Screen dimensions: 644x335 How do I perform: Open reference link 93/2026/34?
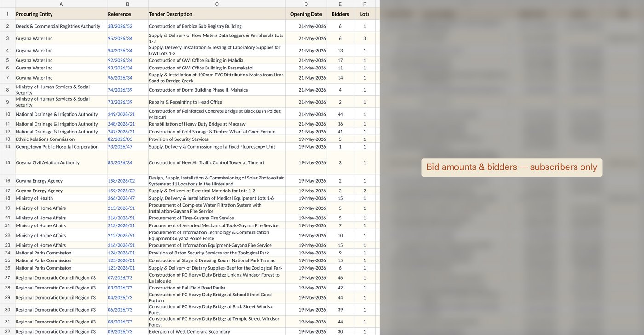pos(120,68)
